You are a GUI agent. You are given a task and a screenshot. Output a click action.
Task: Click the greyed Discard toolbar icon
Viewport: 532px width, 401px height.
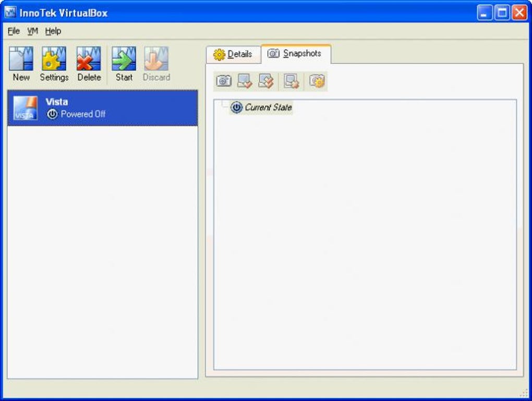click(156, 59)
